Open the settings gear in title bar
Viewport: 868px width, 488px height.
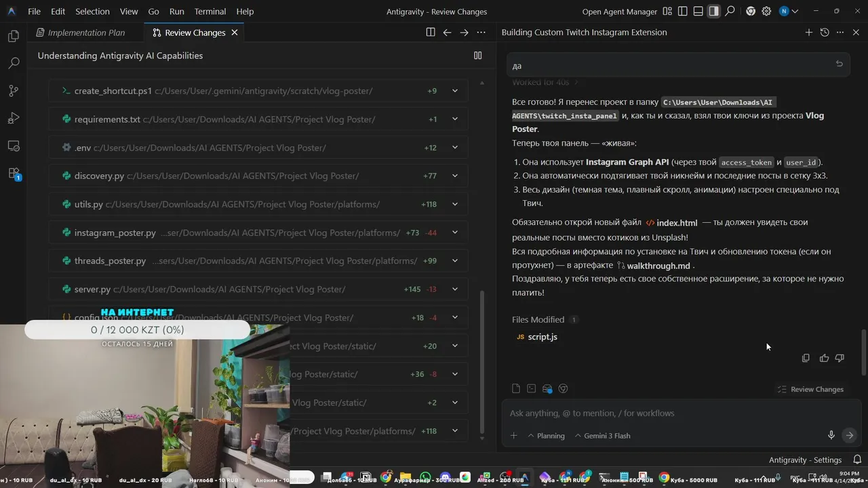point(766,12)
